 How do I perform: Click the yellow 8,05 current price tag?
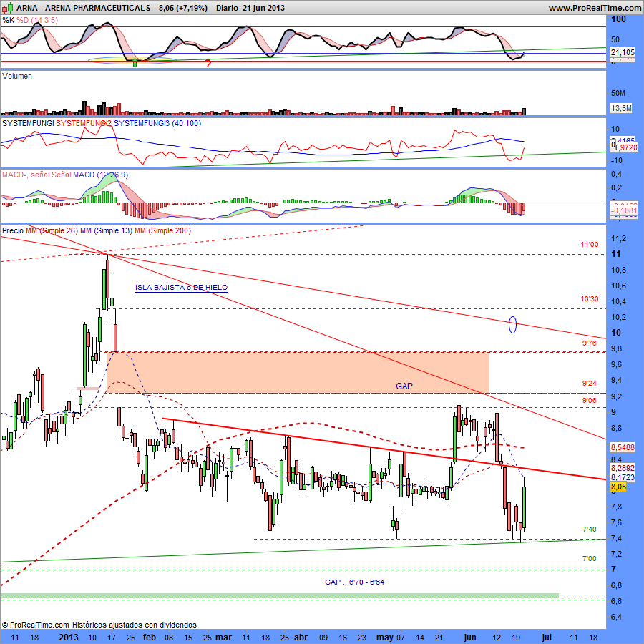(x=618, y=487)
